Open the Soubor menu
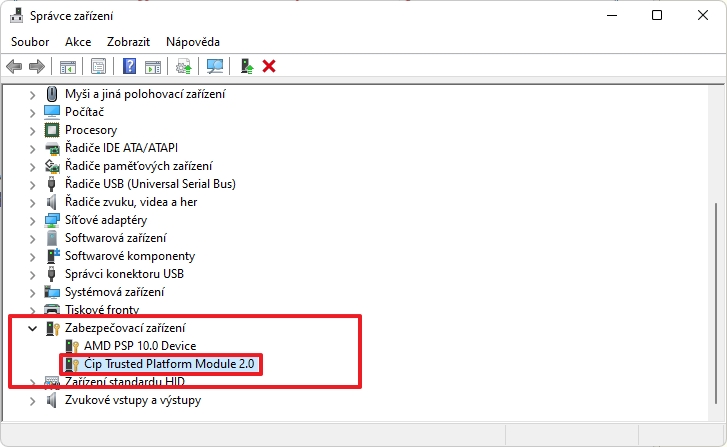This screenshot has height=447, width=727. [x=30, y=42]
